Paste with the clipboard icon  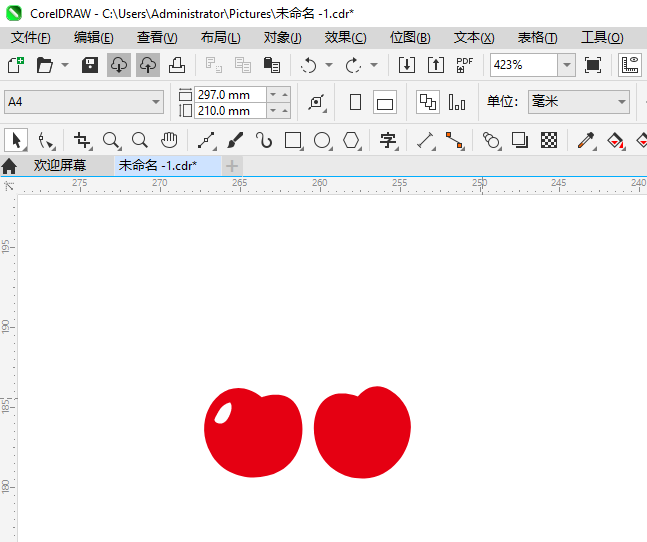click(272, 65)
